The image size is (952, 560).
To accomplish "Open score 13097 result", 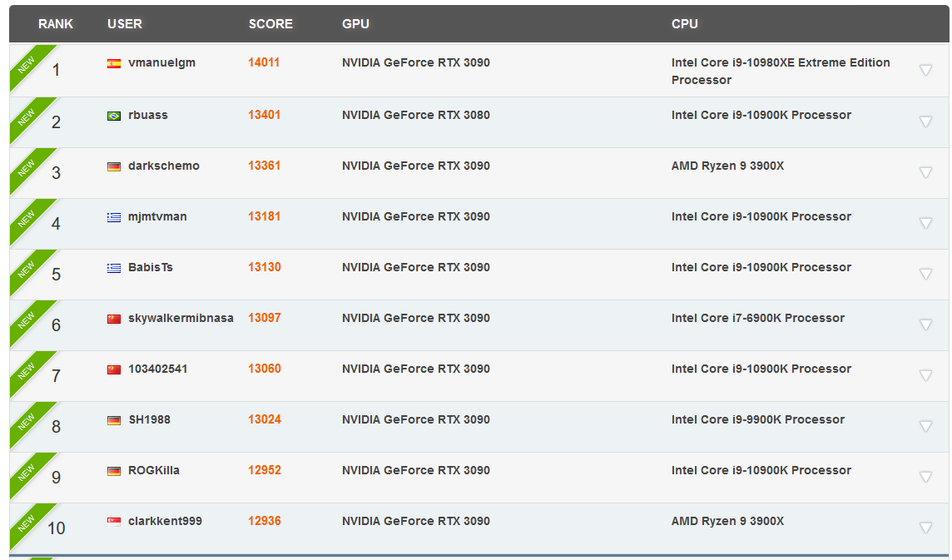I will pos(264,318).
